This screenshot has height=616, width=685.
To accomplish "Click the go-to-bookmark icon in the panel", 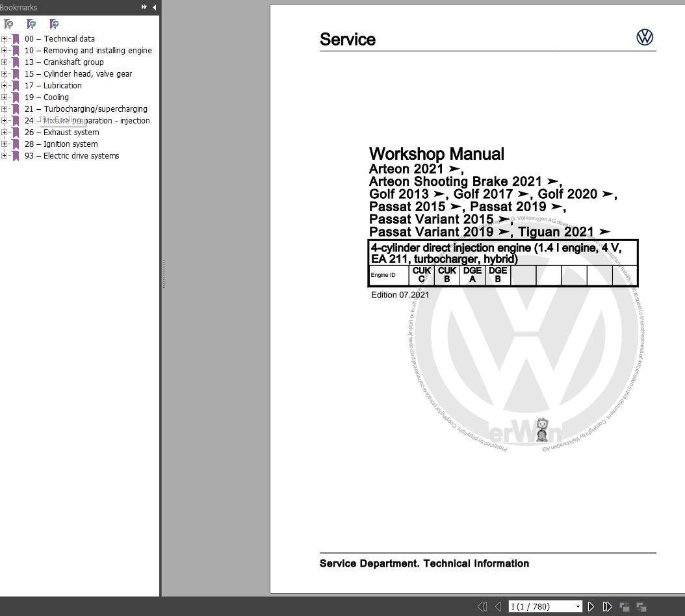I will [x=54, y=23].
